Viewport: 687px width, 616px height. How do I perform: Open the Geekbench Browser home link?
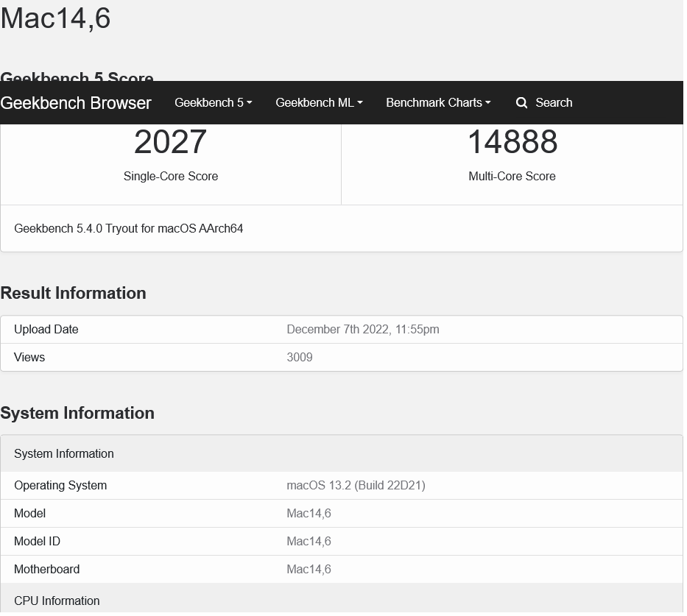coord(76,103)
